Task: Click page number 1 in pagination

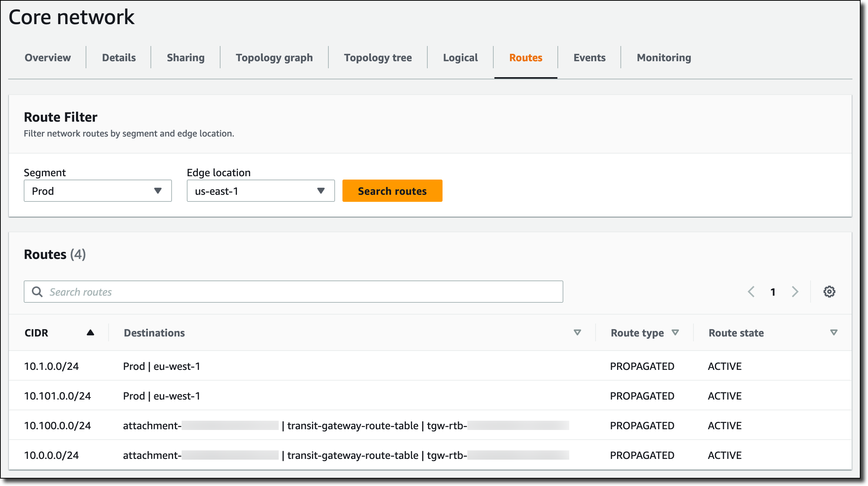Action: (x=773, y=292)
